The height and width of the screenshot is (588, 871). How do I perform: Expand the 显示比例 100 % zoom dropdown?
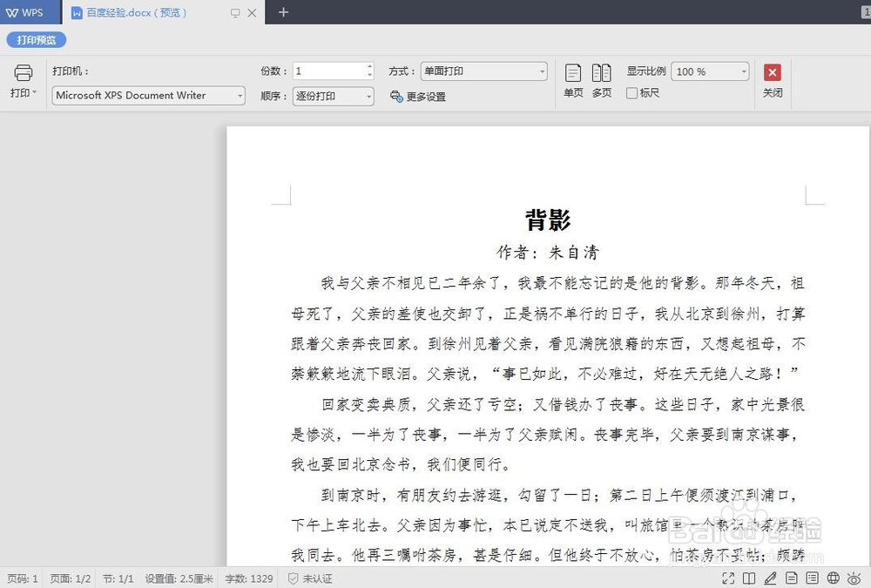744,71
